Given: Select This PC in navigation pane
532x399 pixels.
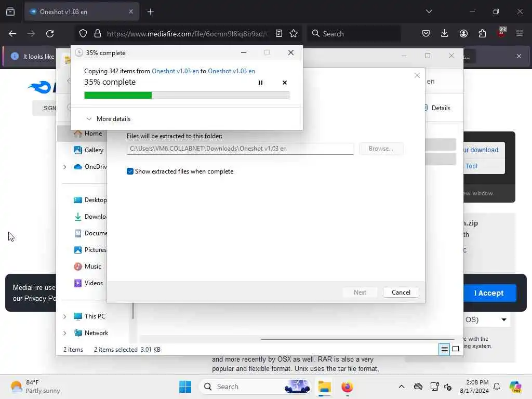Looking at the screenshot, I should (x=89, y=316).
